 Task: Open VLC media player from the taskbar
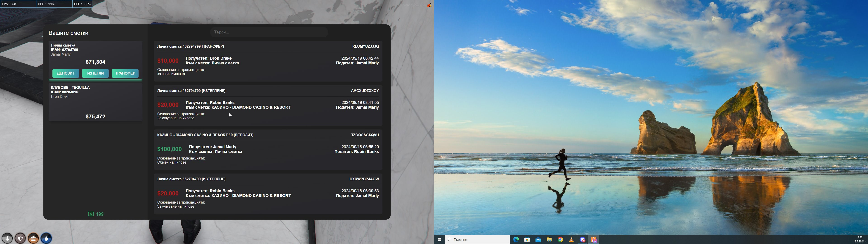point(571,240)
